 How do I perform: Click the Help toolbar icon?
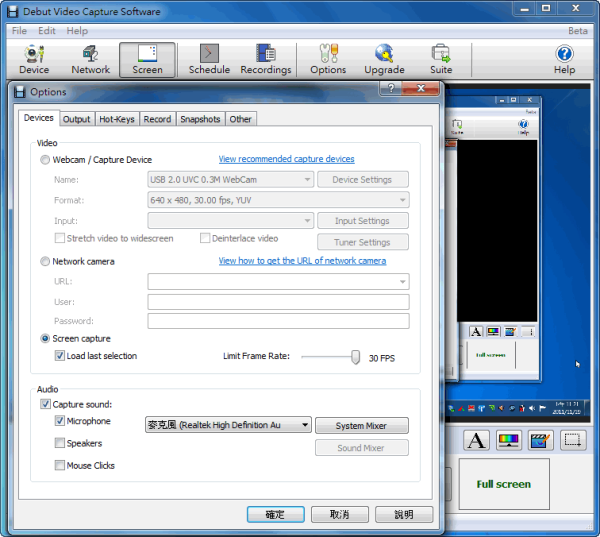click(564, 60)
